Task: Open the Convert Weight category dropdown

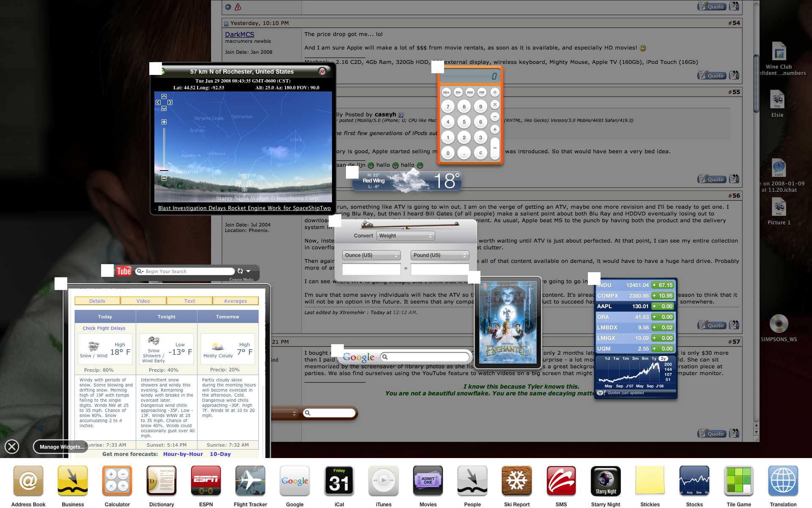Action: [405, 236]
